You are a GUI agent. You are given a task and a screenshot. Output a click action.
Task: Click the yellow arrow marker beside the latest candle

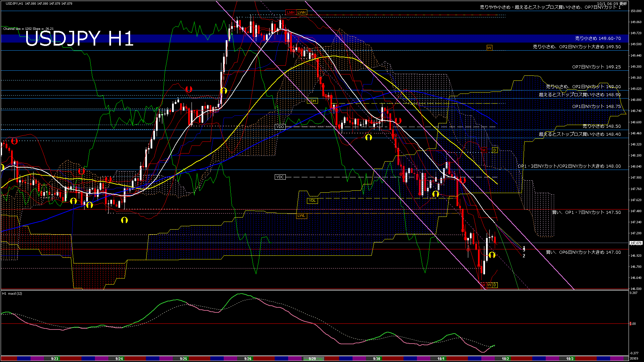(492, 255)
